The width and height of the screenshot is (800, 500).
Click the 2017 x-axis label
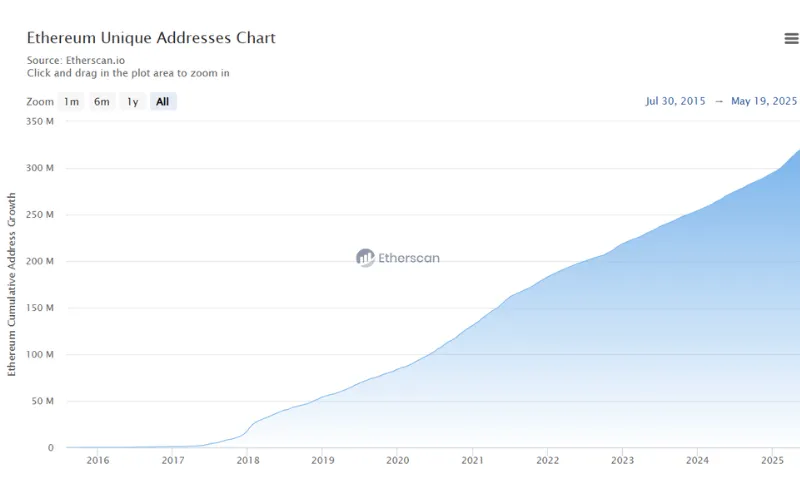pos(173,460)
